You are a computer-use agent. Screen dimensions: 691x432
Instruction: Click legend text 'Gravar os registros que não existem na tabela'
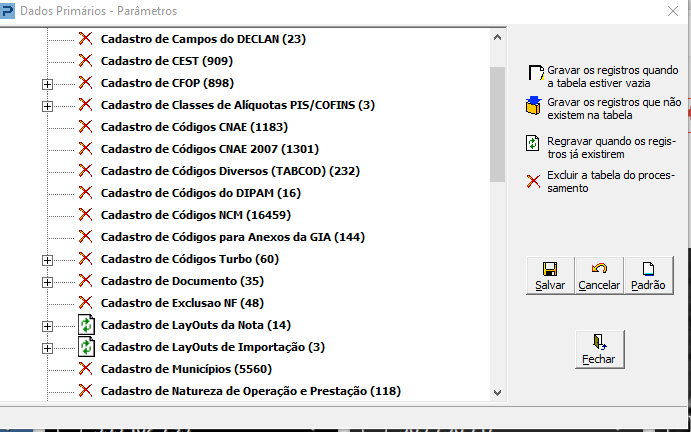click(614, 109)
